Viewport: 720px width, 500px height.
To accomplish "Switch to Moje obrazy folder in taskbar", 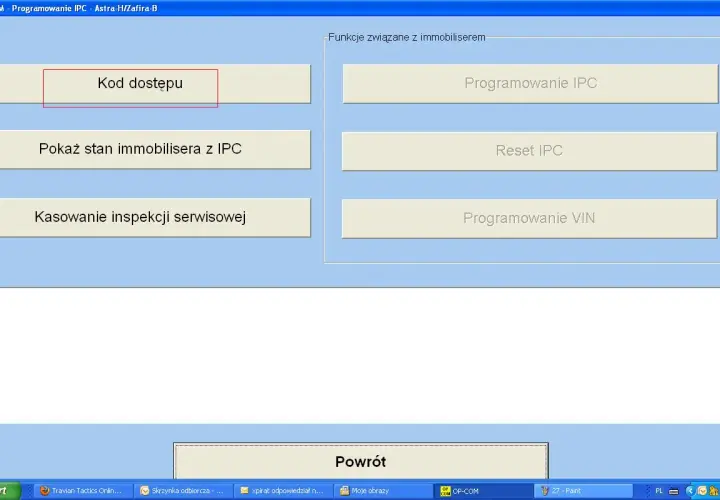I will [x=383, y=491].
